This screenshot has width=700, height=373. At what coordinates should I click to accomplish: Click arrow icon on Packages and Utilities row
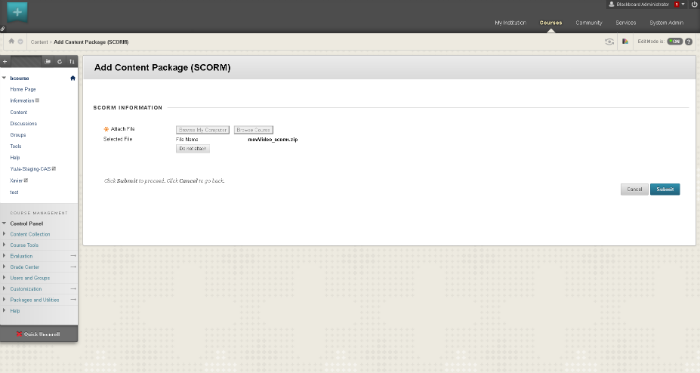[x=73, y=299]
